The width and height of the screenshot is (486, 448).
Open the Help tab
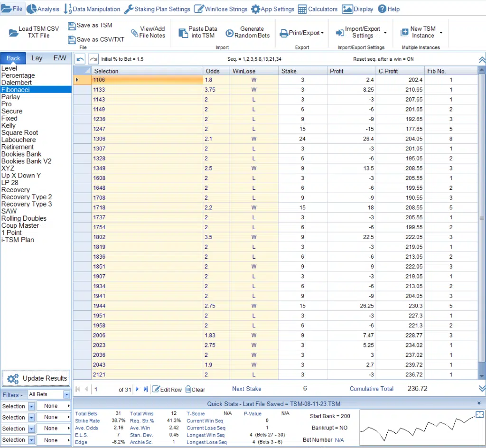pyautogui.click(x=389, y=9)
